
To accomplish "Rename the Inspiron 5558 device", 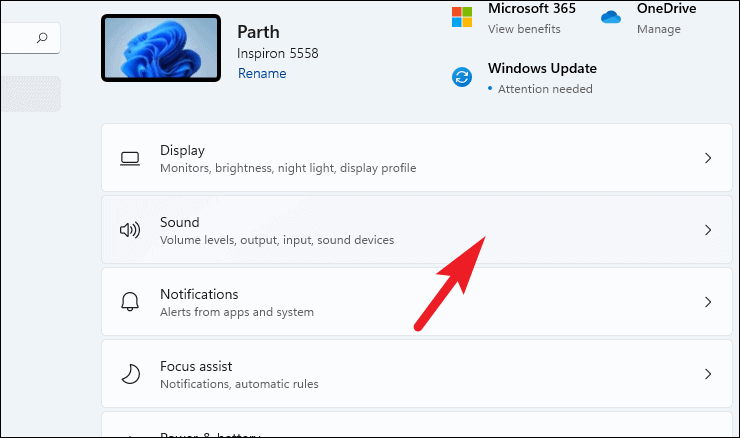I will pyautogui.click(x=262, y=74).
